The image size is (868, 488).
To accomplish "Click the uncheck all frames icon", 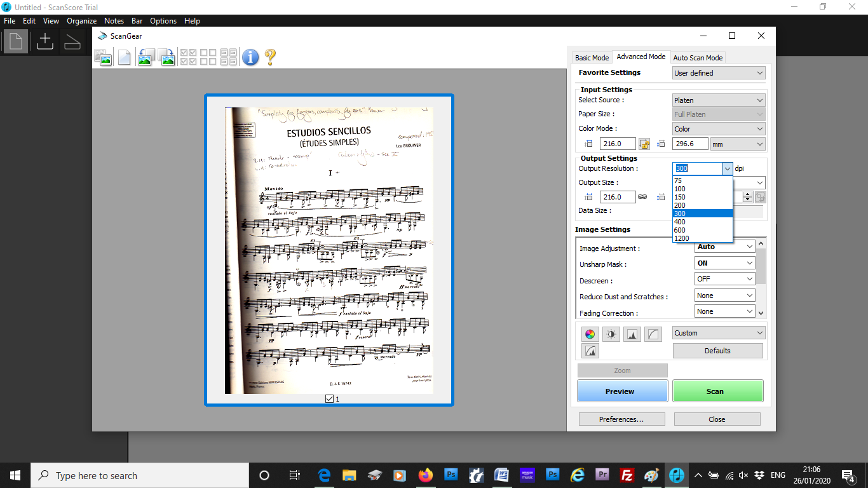I will click(x=208, y=57).
